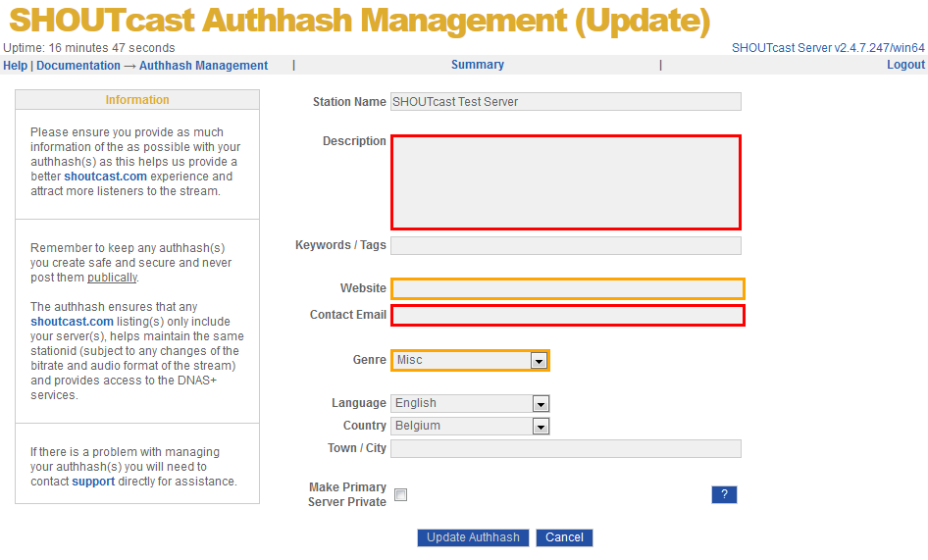Screen dimensions: 928x560
Task: Click the Authhash Management breadcrumb link
Action: [x=203, y=66]
